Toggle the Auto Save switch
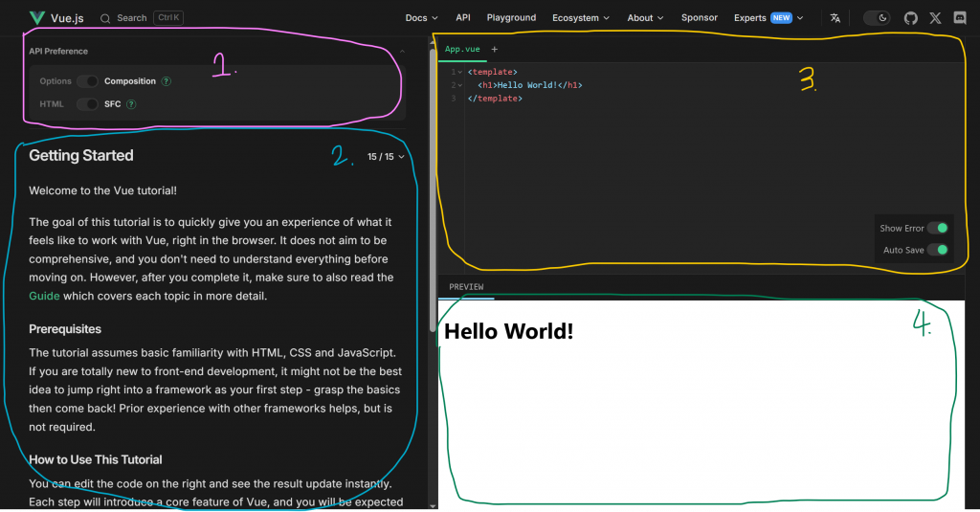Screen dimensions: 980x512 938,250
